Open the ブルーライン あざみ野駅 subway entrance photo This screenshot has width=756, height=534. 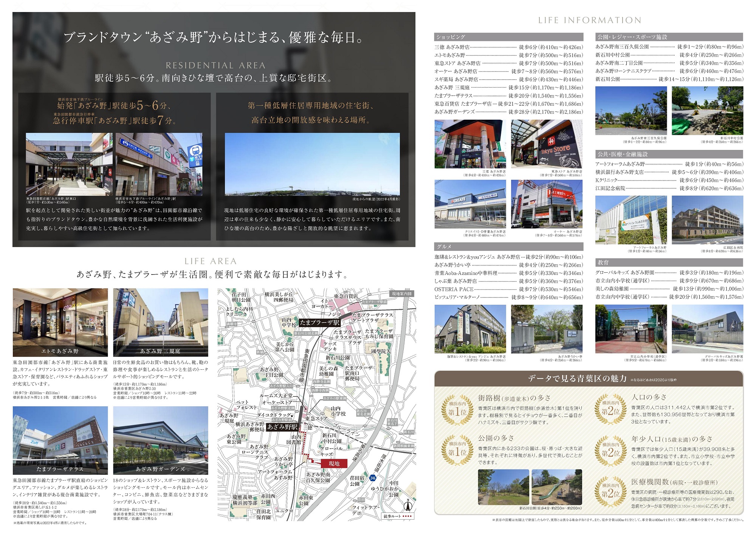[x=159, y=164]
